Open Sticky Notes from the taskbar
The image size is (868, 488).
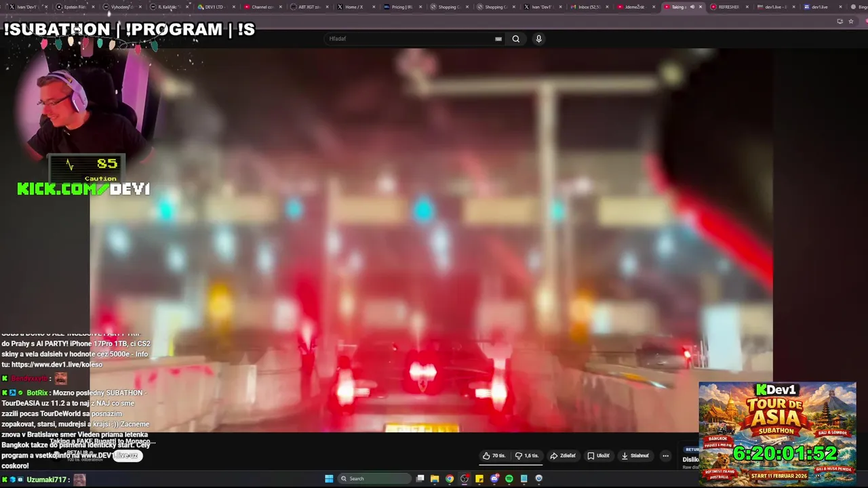point(479,479)
